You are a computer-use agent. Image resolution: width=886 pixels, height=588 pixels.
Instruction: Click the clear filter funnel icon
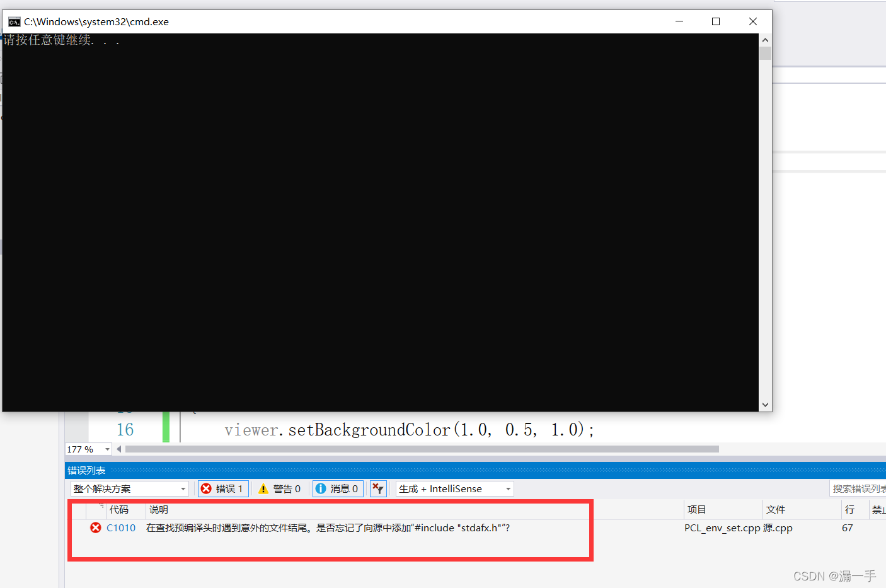[378, 488]
